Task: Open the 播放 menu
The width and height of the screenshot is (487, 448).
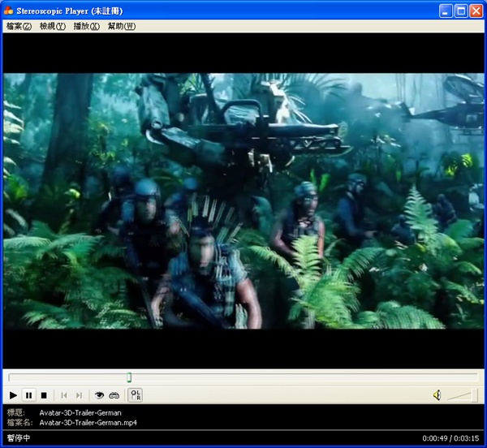Action: tap(86, 26)
